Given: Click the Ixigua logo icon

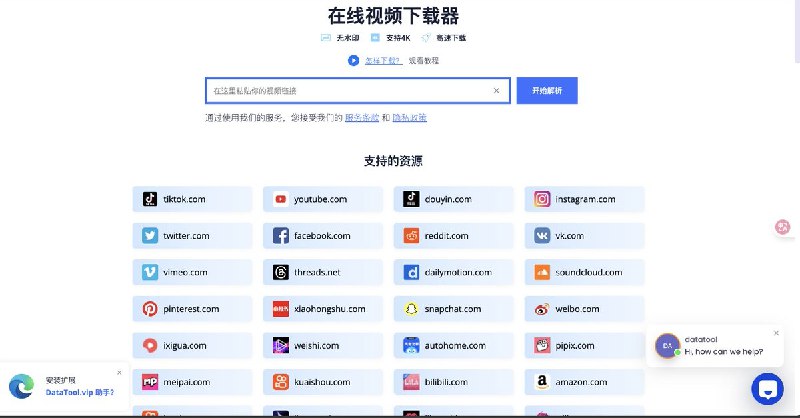Looking at the screenshot, I should pos(149,346).
